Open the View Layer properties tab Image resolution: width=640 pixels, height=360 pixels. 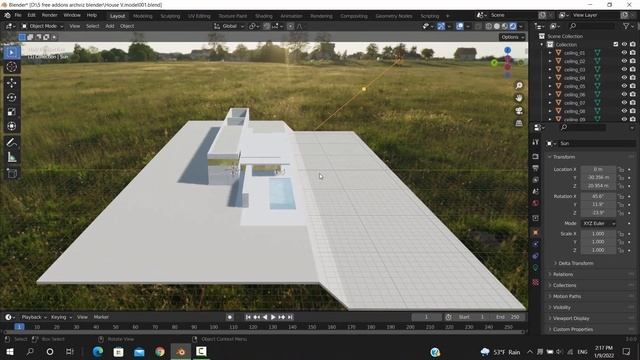536,180
